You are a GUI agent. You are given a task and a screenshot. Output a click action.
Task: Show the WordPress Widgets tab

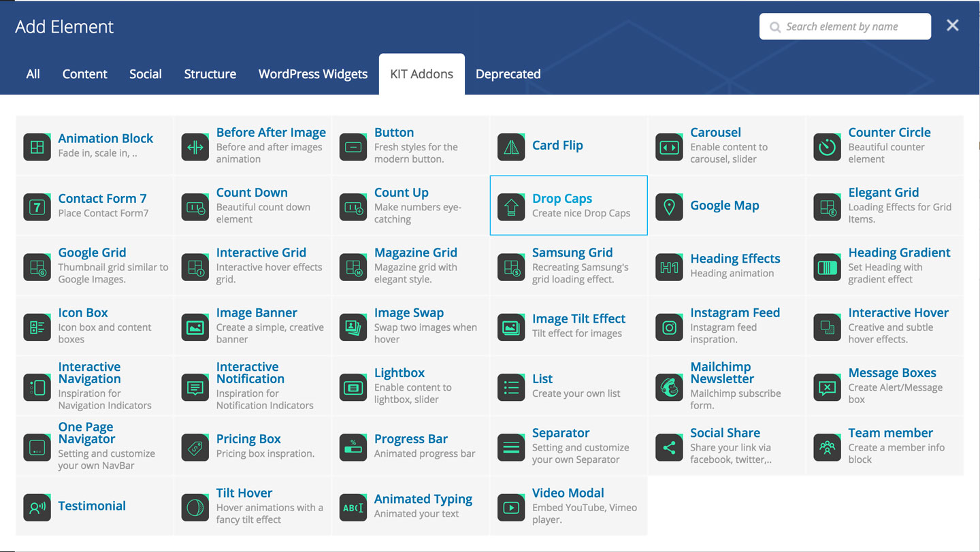click(313, 74)
